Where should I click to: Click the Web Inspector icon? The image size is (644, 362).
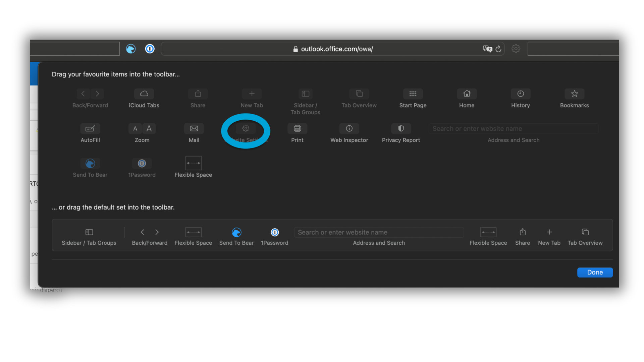(x=349, y=129)
